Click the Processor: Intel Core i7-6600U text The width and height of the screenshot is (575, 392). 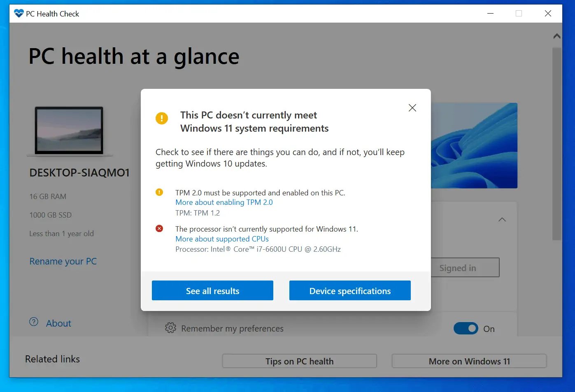click(258, 249)
